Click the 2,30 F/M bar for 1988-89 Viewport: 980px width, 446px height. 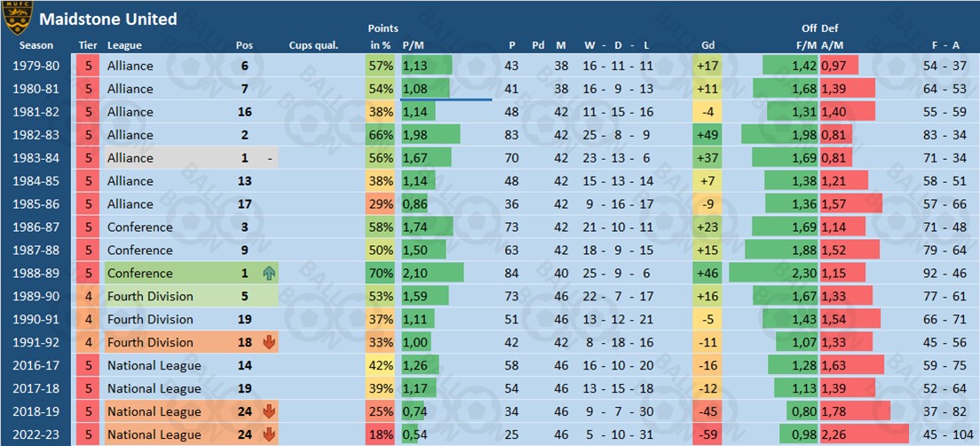(x=774, y=274)
